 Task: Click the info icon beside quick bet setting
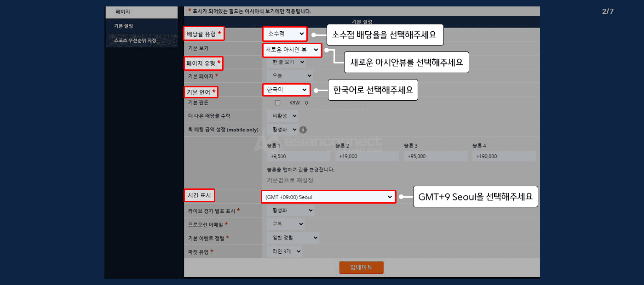click(x=304, y=130)
